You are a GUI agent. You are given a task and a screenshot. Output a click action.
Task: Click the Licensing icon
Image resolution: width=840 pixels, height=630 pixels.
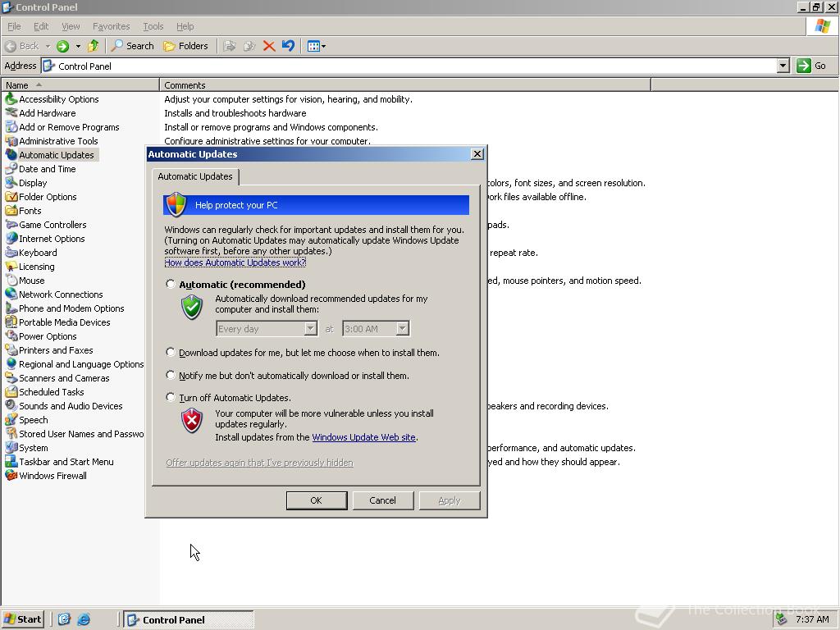(x=11, y=267)
